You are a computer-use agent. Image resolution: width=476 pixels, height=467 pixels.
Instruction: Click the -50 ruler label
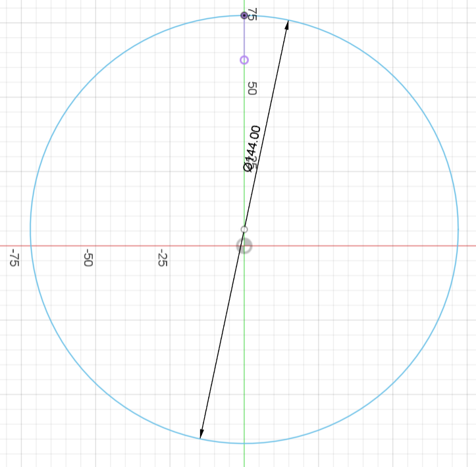[88, 257]
